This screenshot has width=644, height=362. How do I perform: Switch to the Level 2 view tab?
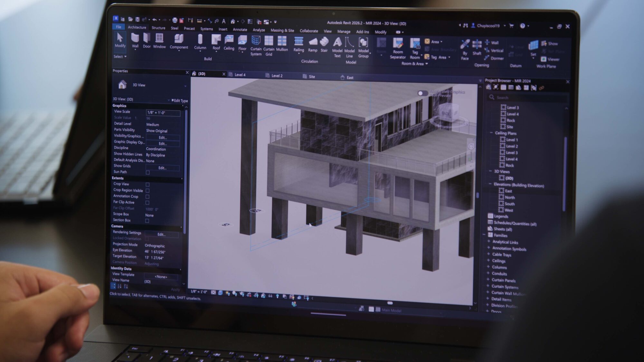pos(277,76)
